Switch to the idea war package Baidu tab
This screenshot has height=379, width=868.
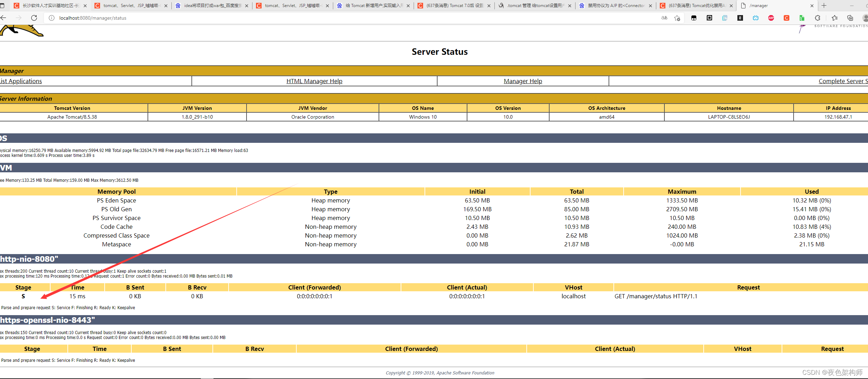click(x=212, y=6)
